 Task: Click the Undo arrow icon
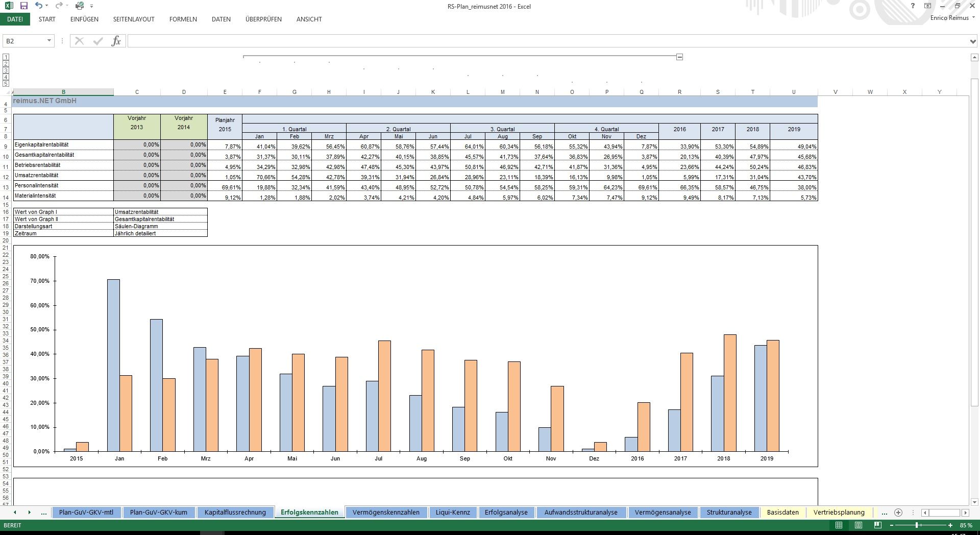pyautogui.click(x=39, y=6)
